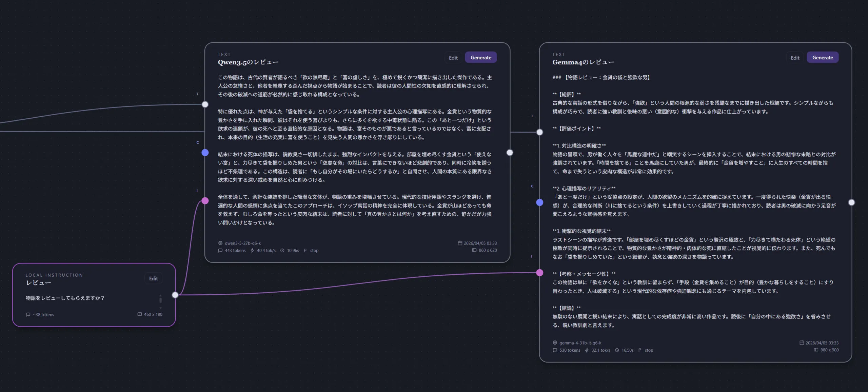Click the "16.50s" duration value

(628, 350)
